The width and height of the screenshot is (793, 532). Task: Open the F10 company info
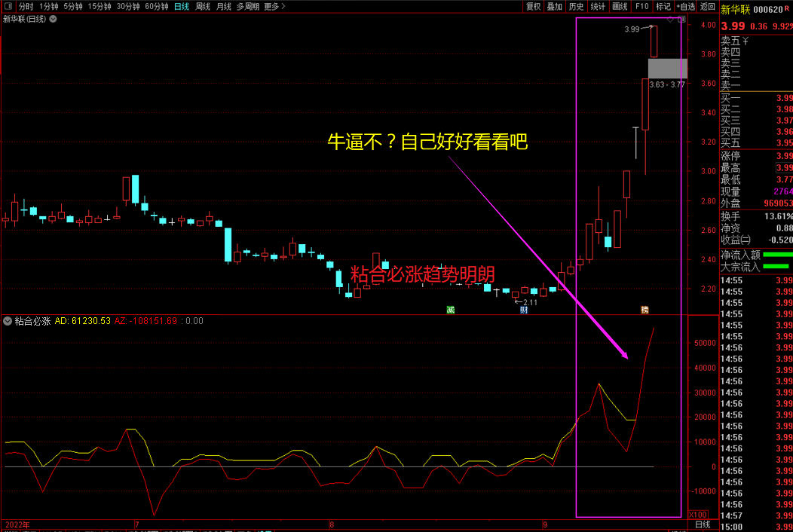tap(641, 6)
